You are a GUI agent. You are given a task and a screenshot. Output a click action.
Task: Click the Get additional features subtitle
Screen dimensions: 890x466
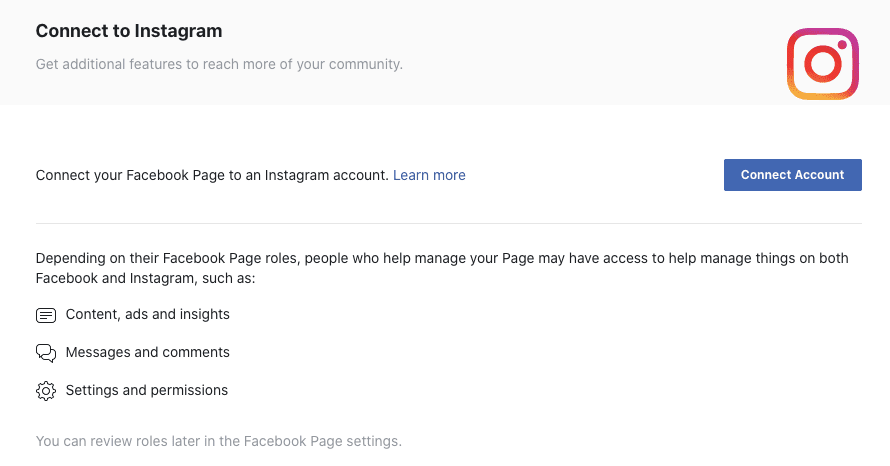[219, 64]
